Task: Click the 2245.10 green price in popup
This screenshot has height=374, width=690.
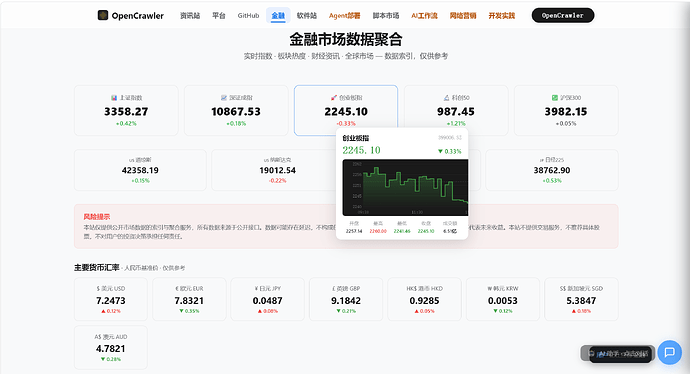Action: 361,150
